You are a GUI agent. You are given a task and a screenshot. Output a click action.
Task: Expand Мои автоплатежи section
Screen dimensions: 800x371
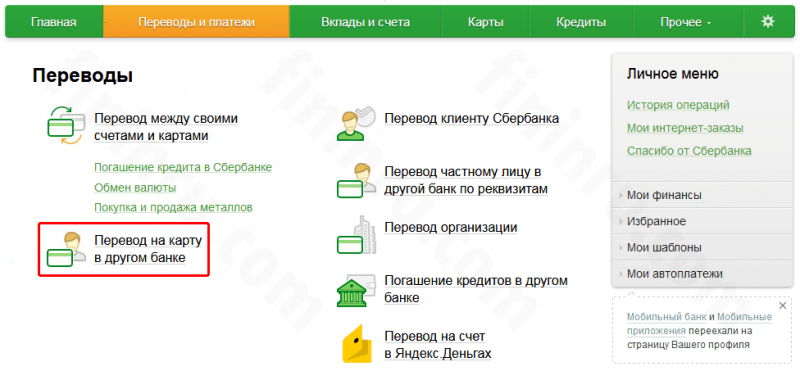701,273
